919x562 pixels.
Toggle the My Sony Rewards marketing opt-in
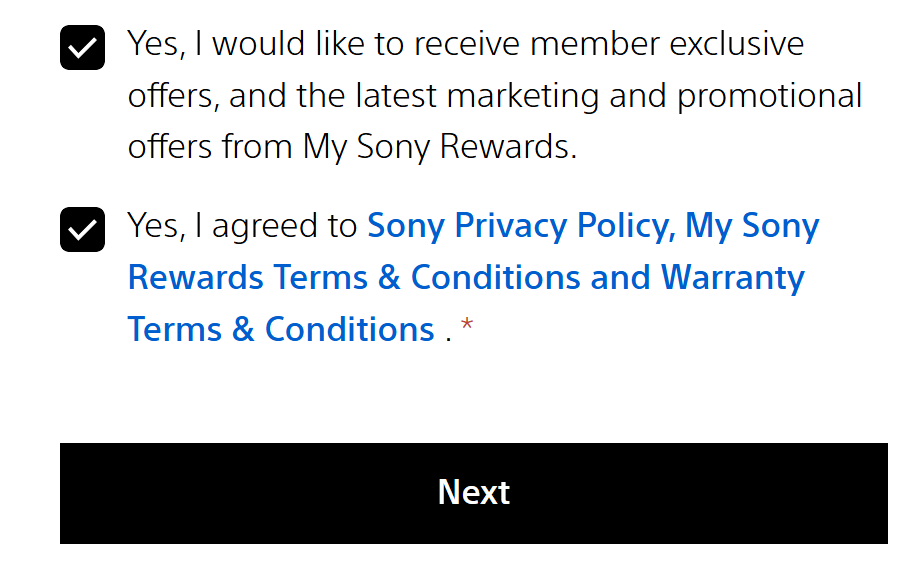pyautogui.click(x=82, y=49)
